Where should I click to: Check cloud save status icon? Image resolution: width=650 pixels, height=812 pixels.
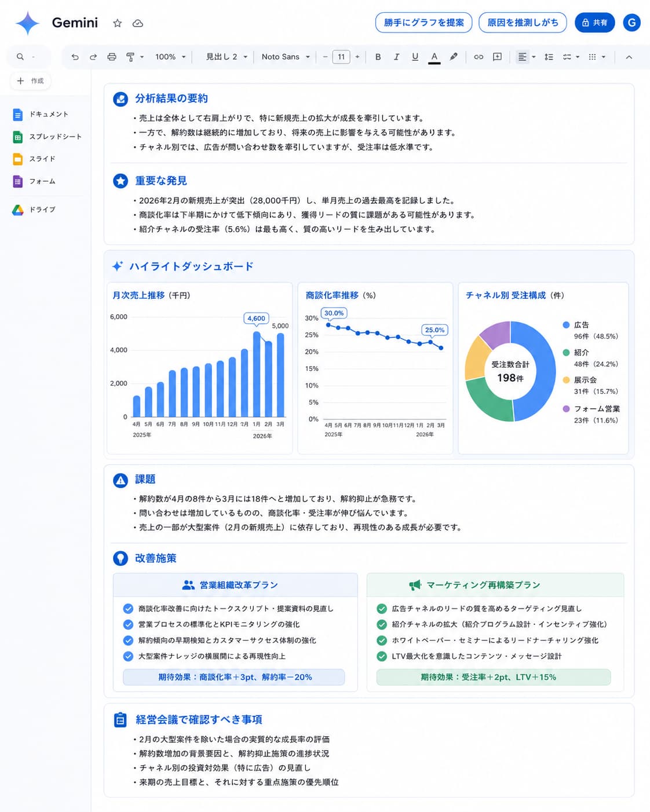pyautogui.click(x=138, y=23)
